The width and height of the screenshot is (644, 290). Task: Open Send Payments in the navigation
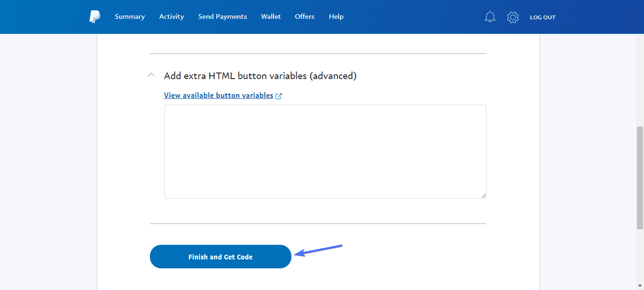pos(223,16)
